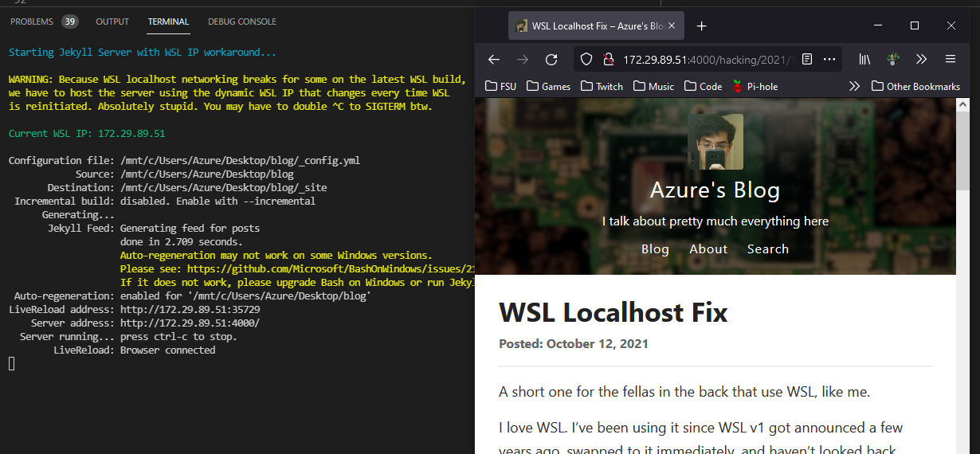Click 'done in 2.709 seconds.' terminal line
This screenshot has height=454, width=980.
click(182, 242)
